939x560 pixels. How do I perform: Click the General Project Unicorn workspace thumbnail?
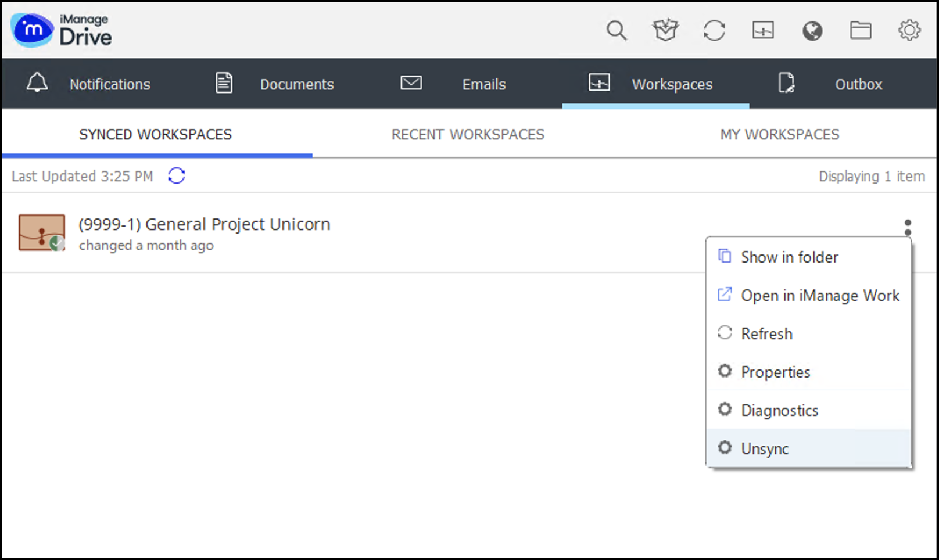[41, 232]
